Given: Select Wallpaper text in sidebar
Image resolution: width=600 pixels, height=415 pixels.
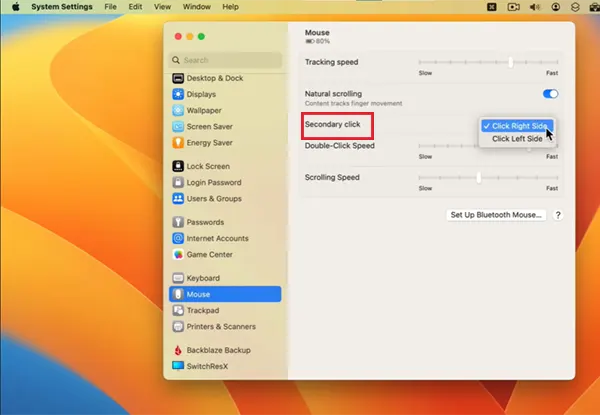Looking at the screenshot, I should (x=204, y=111).
